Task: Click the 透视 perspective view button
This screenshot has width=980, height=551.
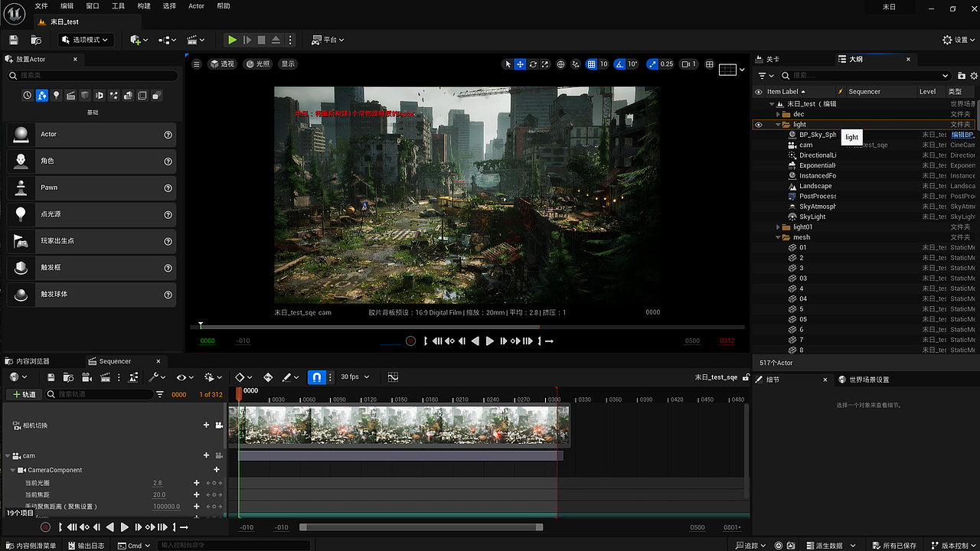Action: click(223, 64)
